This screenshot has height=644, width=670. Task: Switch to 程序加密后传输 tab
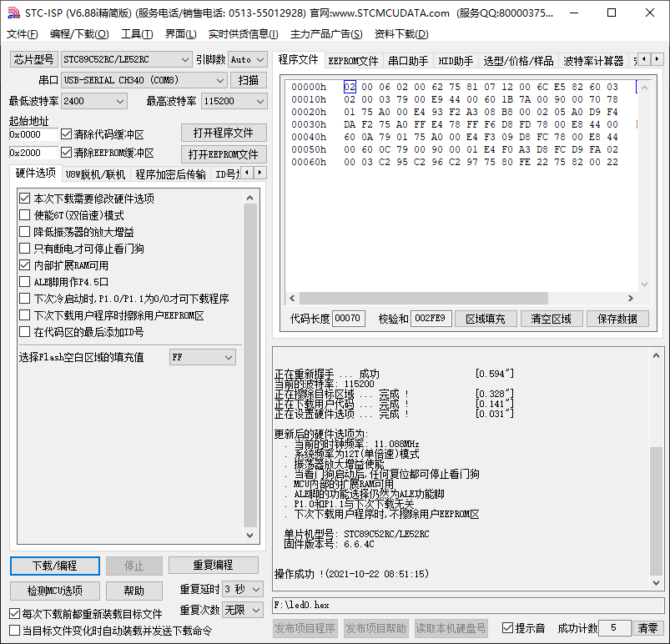(x=170, y=174)
